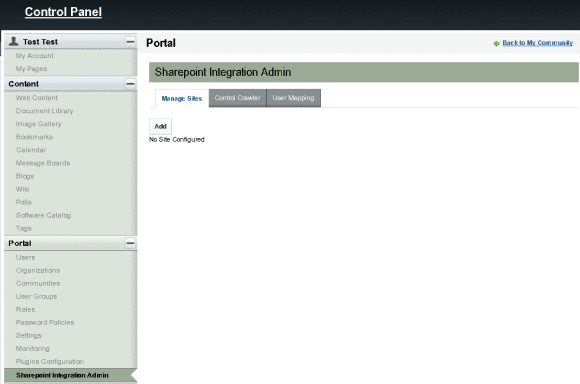
Task: Open Communities
Action: click(x=38, y=283)
